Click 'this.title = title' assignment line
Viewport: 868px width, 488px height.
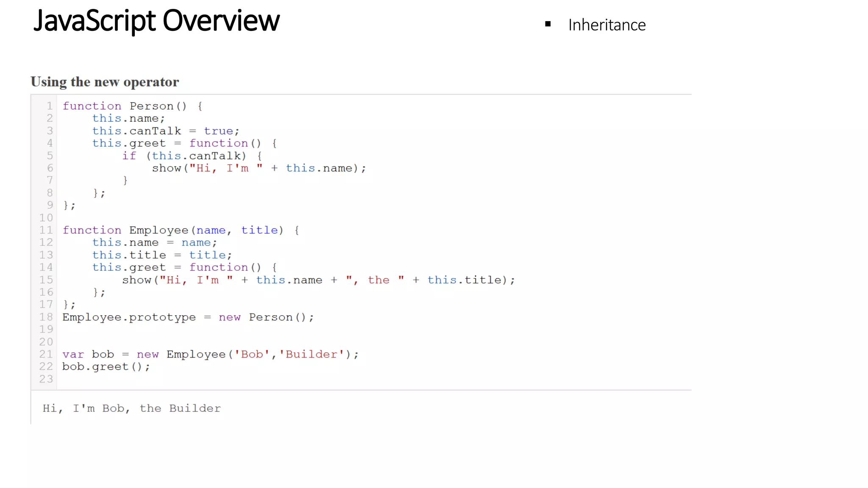(x=162, y=255)
